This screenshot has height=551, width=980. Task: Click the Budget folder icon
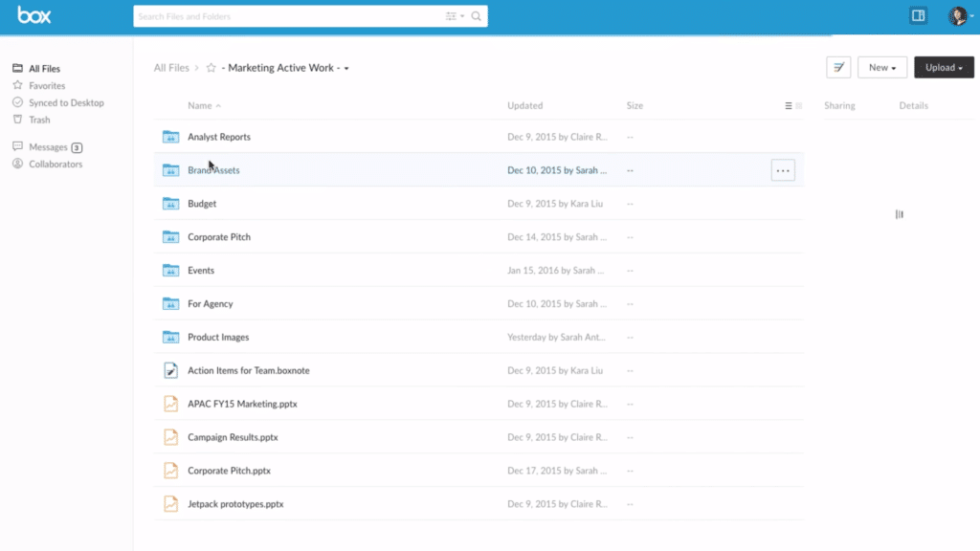(170, 203)
